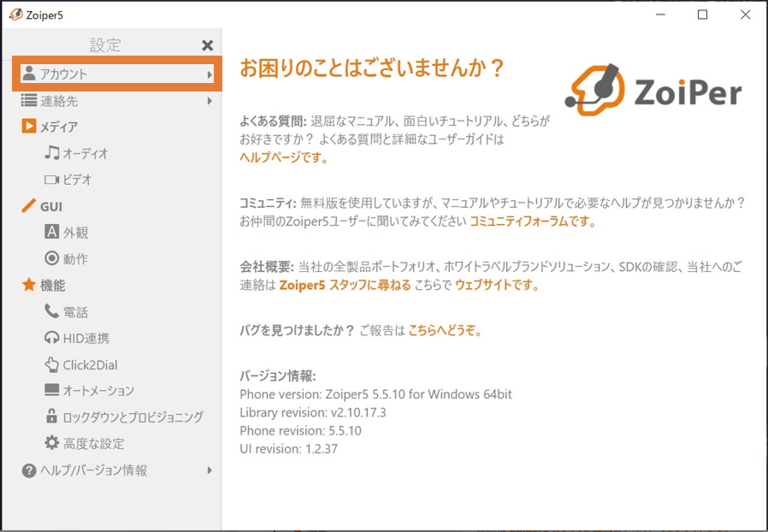Open the ヘルプページです link
The image size is (768, 532).
284,157
